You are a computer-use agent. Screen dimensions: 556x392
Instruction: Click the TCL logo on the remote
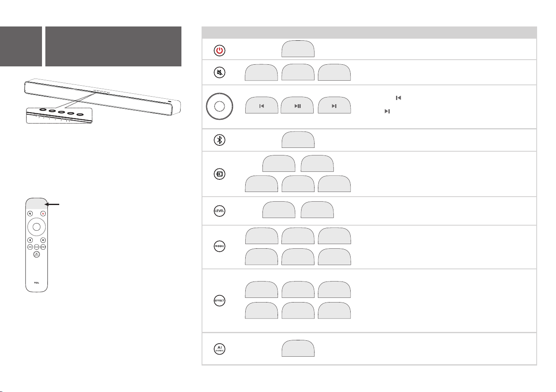tap(37, 283)
